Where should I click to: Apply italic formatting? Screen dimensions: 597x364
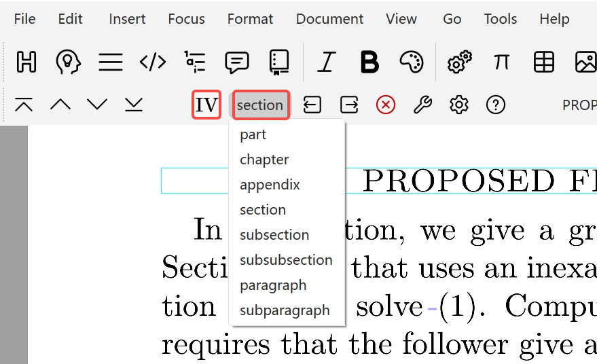[327, 62]
